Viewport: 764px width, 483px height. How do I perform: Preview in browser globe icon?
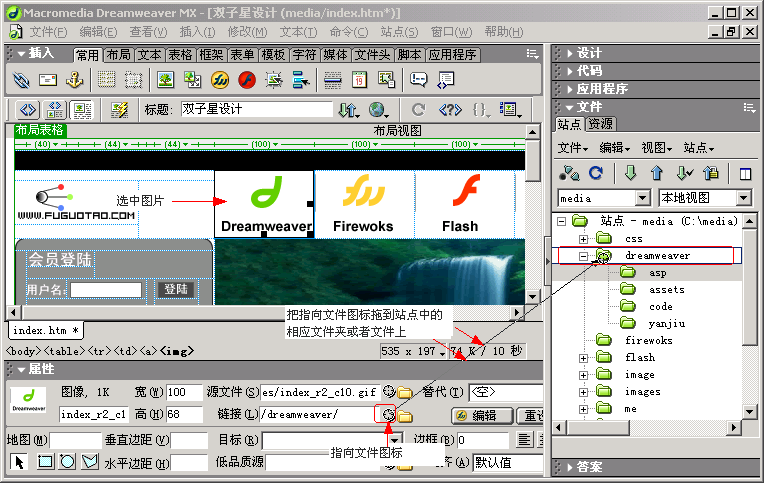pyautogui.click(x=378, y=110)
